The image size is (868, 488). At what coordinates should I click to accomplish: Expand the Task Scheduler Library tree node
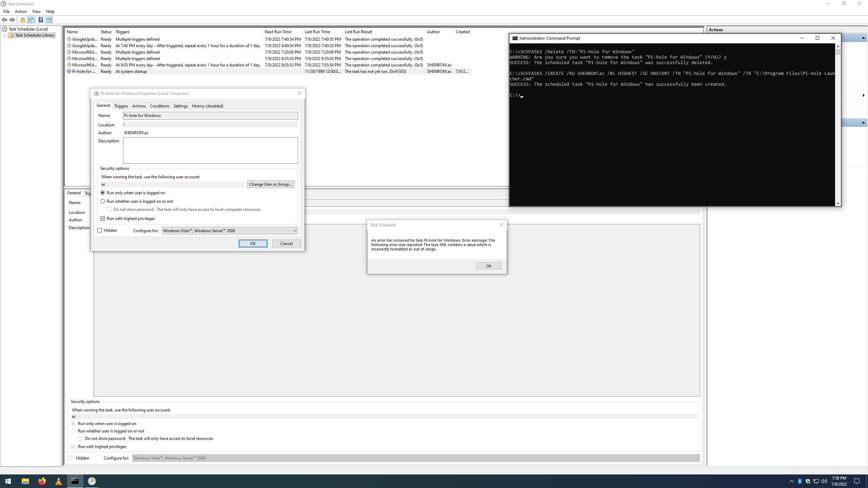pos(4,35)
